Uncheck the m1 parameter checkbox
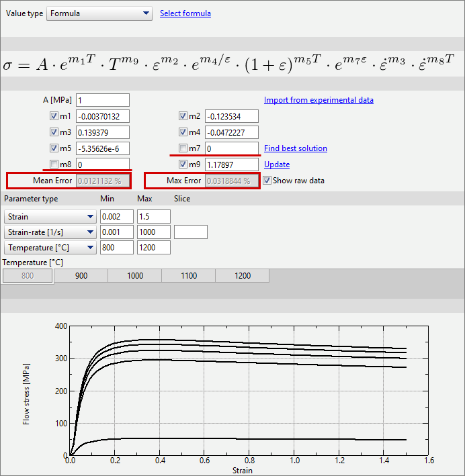This screenshot has width=465, height=476. tap(54, 116)
